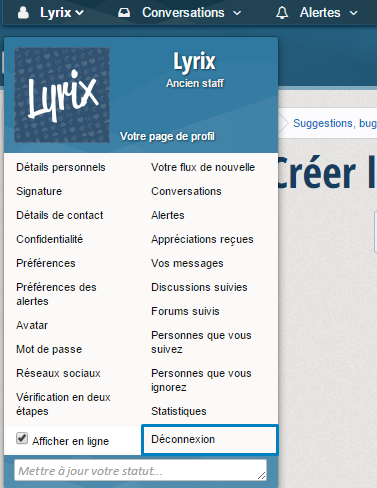Open Confidentialité settings
377x488 pixels.
coord(49,239)
